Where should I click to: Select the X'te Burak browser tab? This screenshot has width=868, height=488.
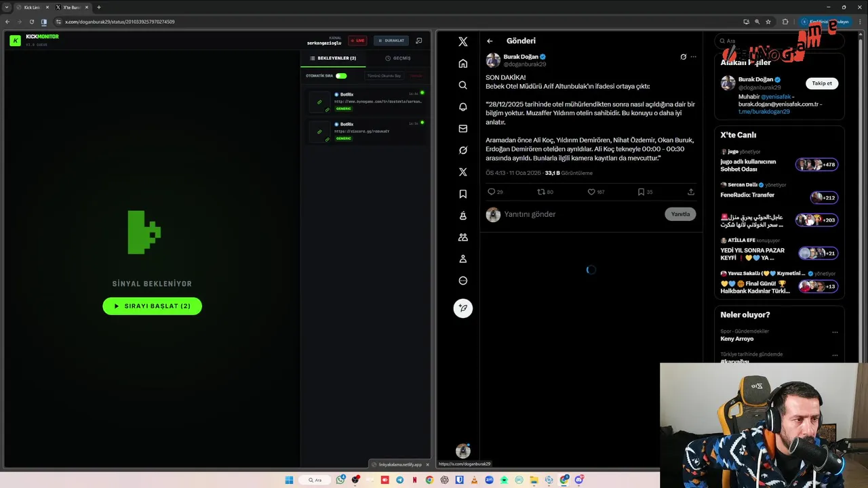(72, 7)
